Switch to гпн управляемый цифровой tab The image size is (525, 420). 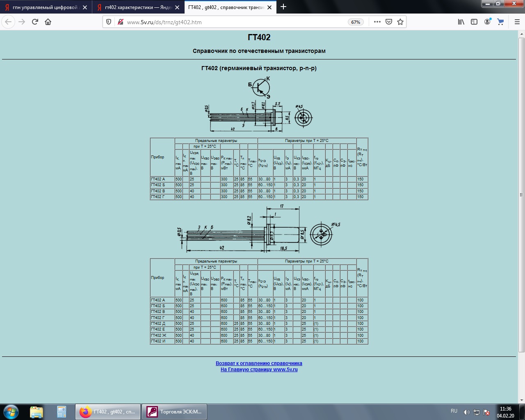pos(46,7)
